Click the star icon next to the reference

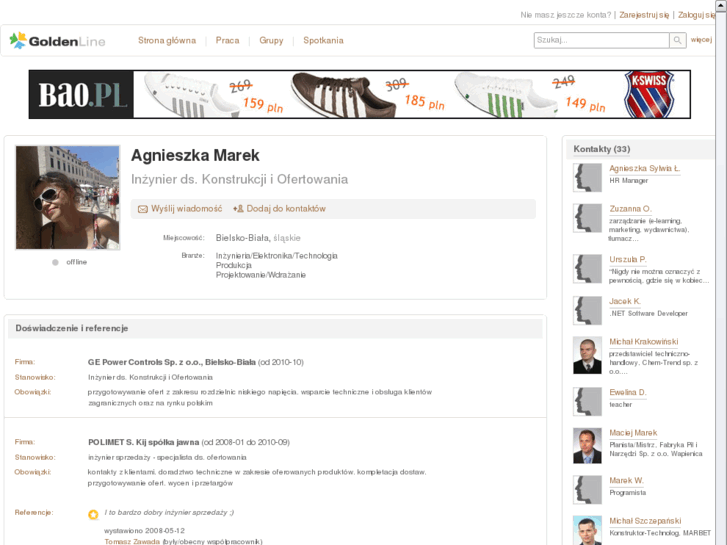(x=93, y=514)
